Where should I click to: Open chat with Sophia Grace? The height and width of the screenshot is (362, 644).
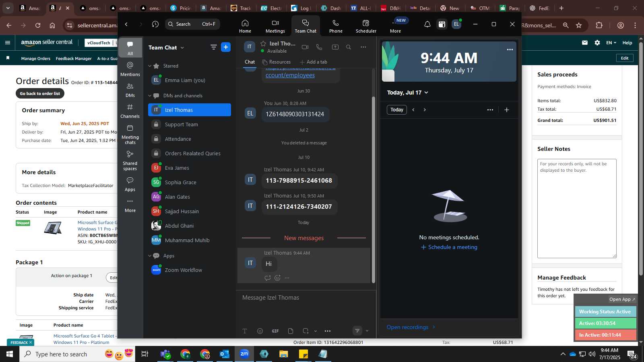tap(190, 182)
